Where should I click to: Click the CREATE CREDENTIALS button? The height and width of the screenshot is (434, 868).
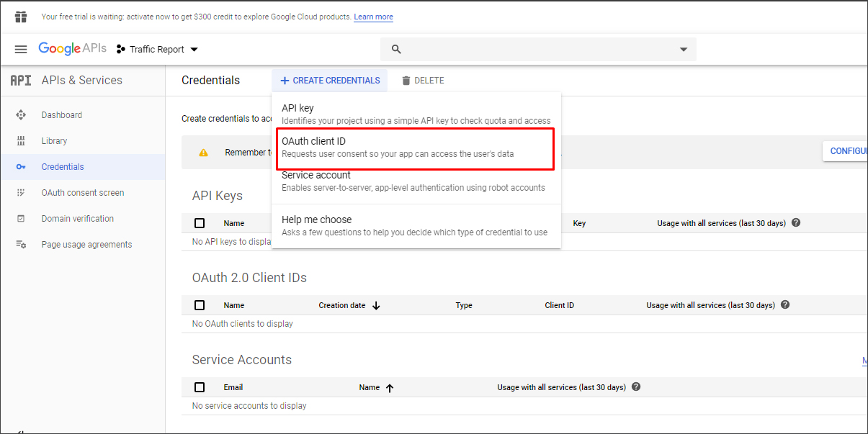[x=330, y=81]
